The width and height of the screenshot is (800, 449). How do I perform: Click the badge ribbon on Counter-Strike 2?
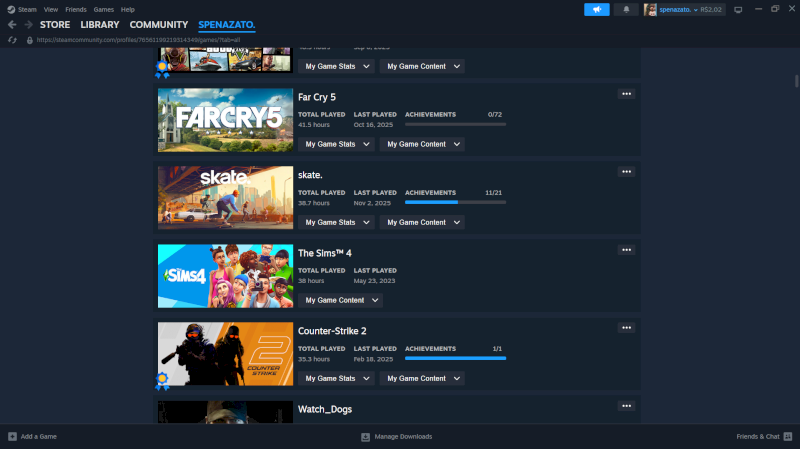(x=162, y=381)
